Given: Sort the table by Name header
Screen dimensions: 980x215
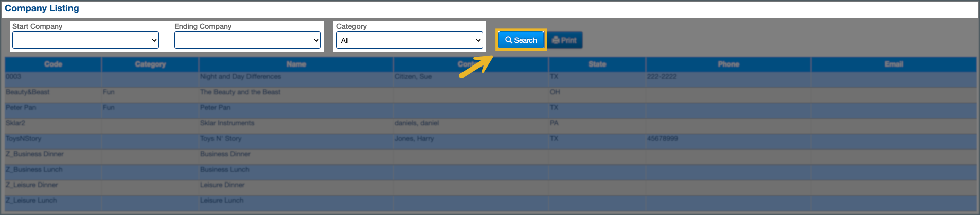Looking at the screenshot, I should click(296, 64).
